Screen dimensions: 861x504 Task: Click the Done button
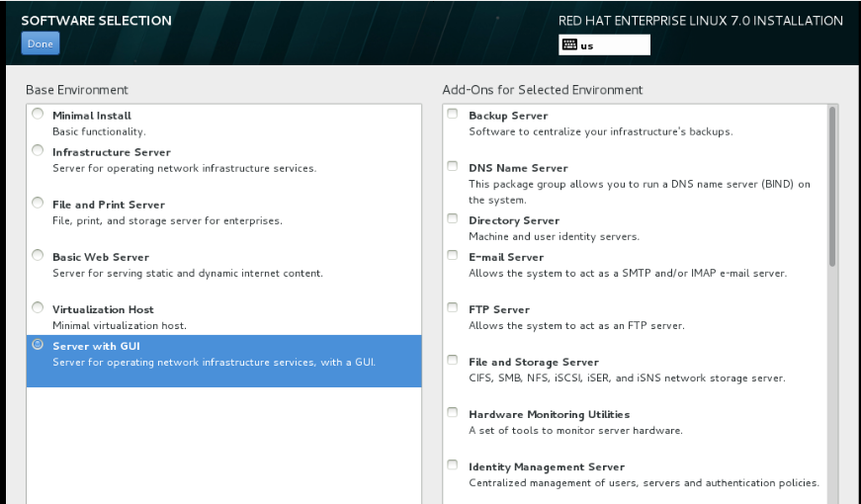(x=41, y=43)
